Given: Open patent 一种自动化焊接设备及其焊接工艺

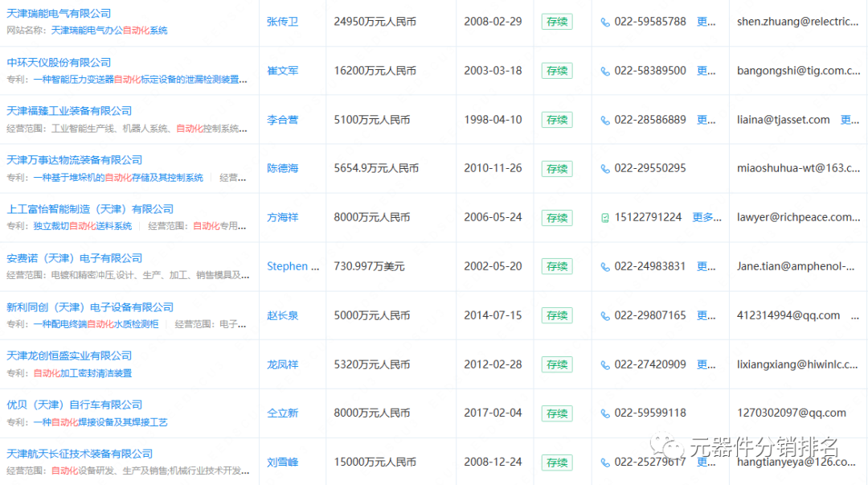Looking at the screenshot, I should (100, 422).
